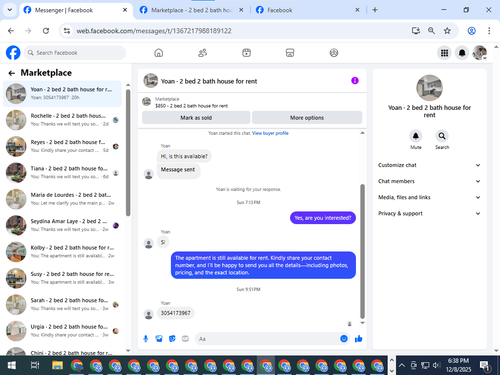The width and height of the screenshot is (500, 375).
Task: Reload the page with the refresh icon
Action: pos(46,31)
